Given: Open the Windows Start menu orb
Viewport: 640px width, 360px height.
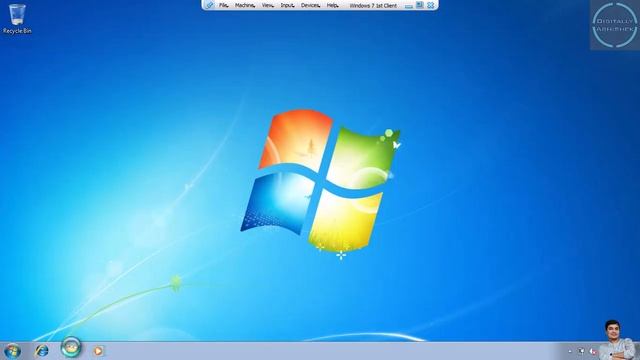Looking at the screenshot, I should (x=12, y=351).
